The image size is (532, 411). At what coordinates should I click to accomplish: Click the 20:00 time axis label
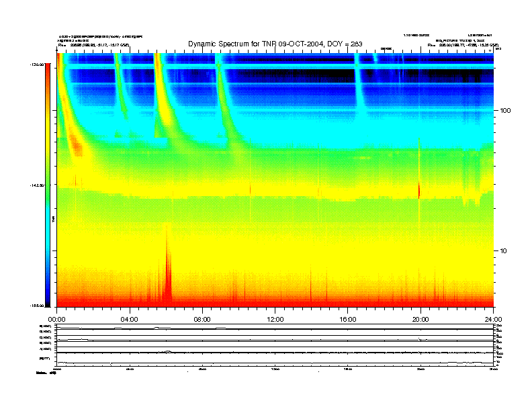point(420,320)
